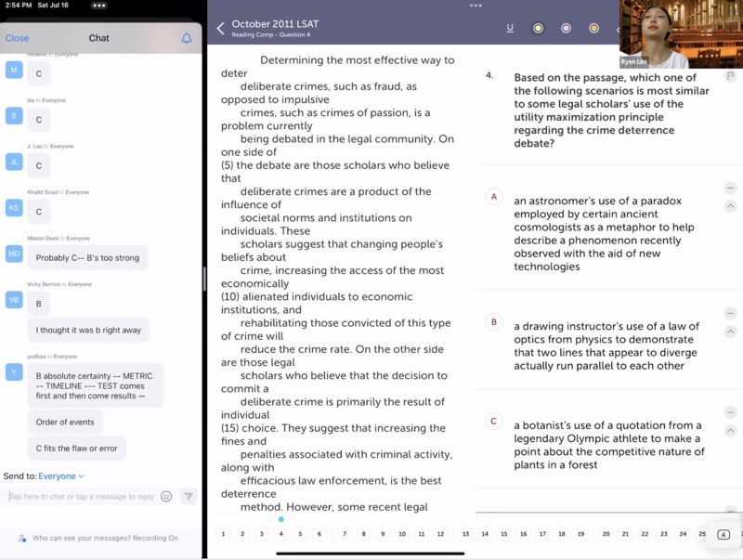The width and height of the screenshot is (743, 560).
Task: Collapse answer A using its chevron
Action: (730, 206)
